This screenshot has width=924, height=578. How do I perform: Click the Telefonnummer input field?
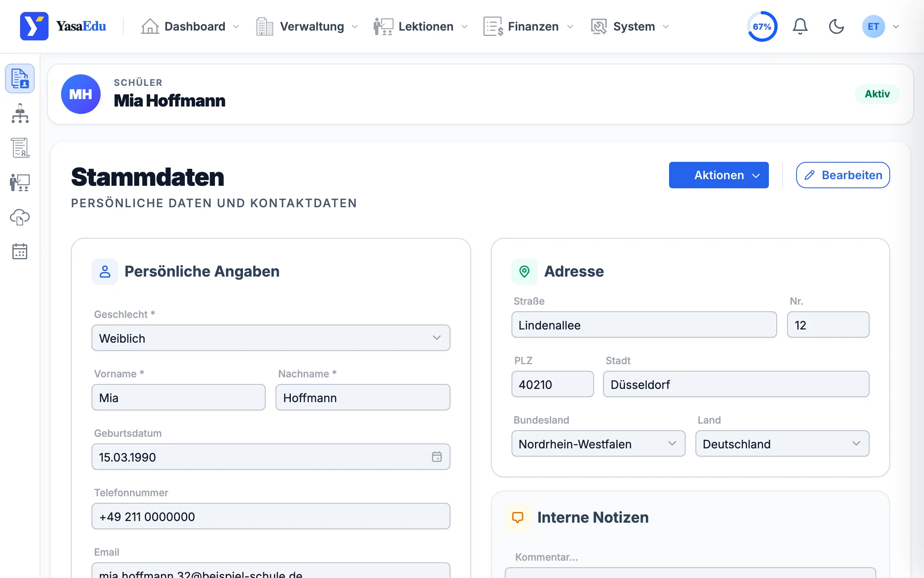point(271,516)
